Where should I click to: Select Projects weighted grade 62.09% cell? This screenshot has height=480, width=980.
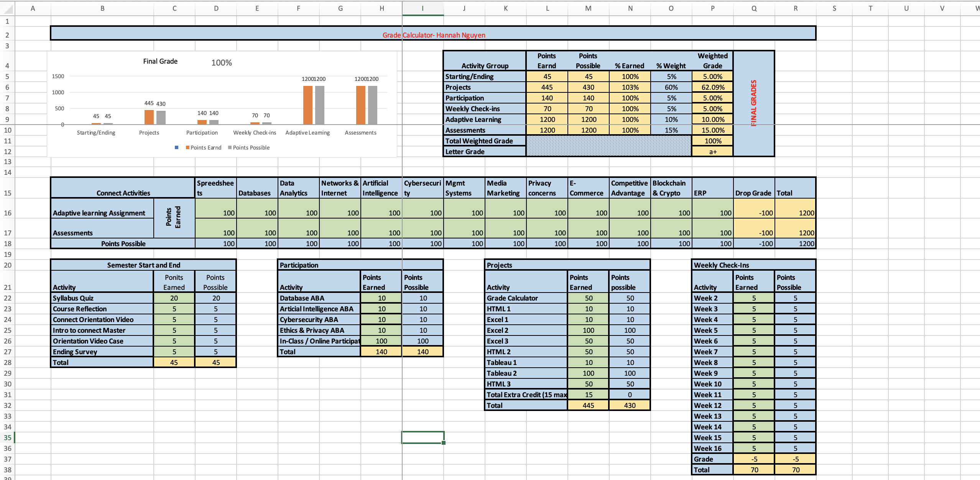712,87
